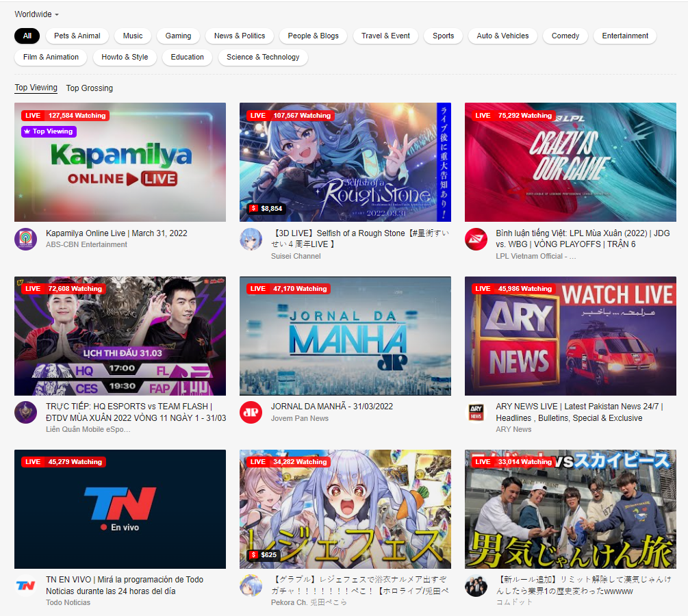
Task: Open the Worldwide region dropdown
Action: click(36, 14)
